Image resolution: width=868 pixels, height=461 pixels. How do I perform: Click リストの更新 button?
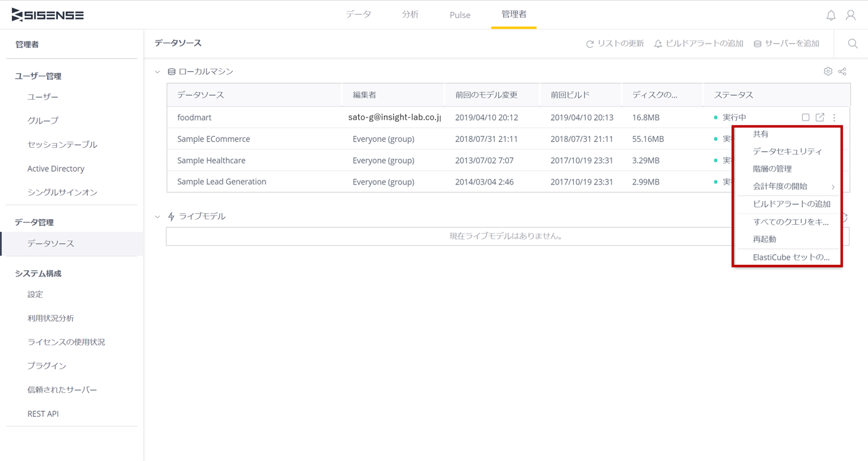coord(615,44)
